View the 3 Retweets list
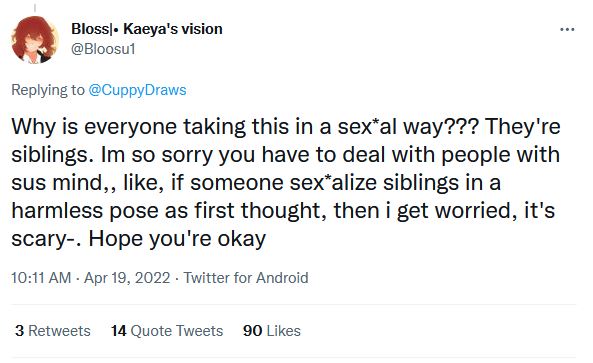This screenshot has width=593, height=363. pos(53,331)
